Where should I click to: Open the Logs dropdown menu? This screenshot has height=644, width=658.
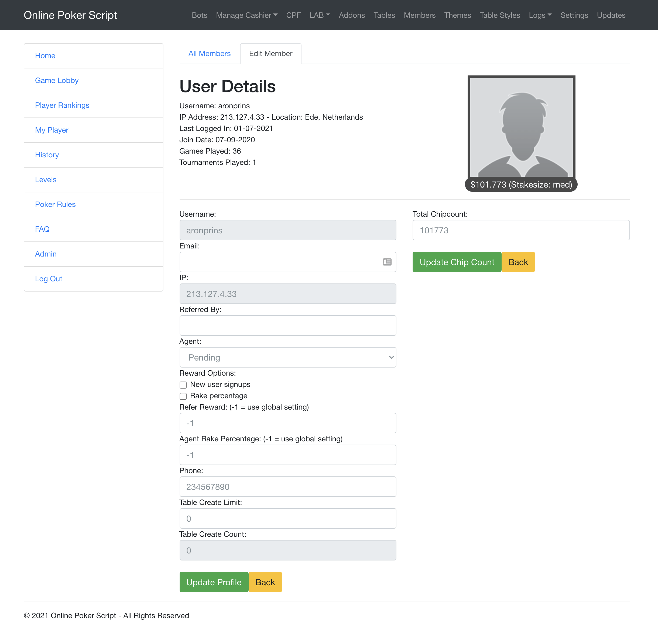[x=540, y=15]
